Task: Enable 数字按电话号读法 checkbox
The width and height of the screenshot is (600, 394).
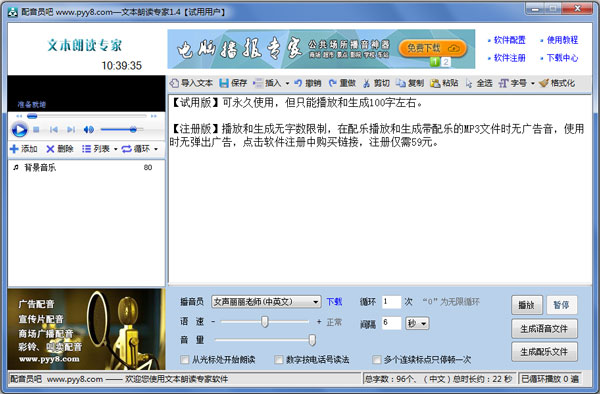Action: (x=279, y=360)
